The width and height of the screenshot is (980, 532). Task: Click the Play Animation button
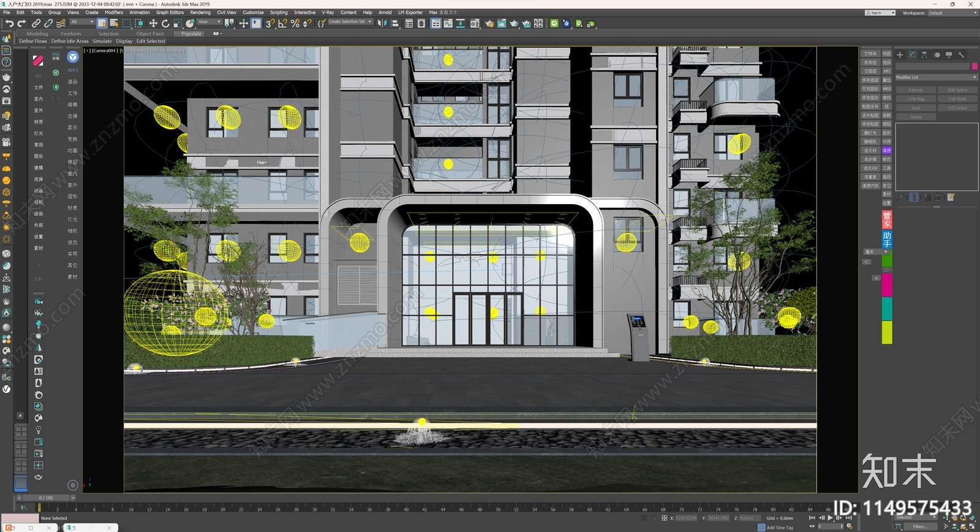pos(831,518)
